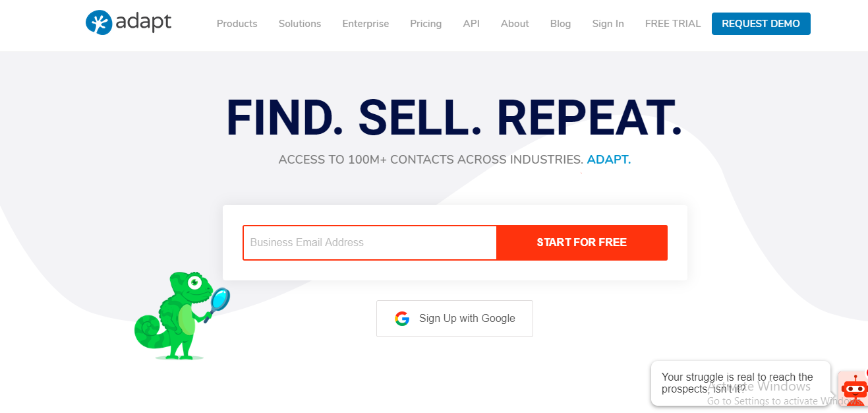Click the Google G logo icon
The width and height of the screenshot is (868, 413).
[402, 319]
